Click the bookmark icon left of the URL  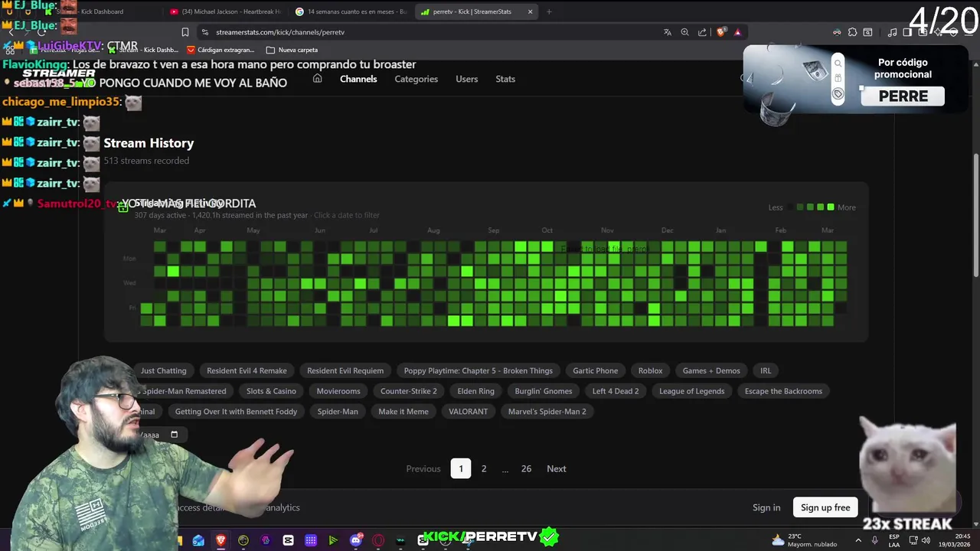(185, 32)
